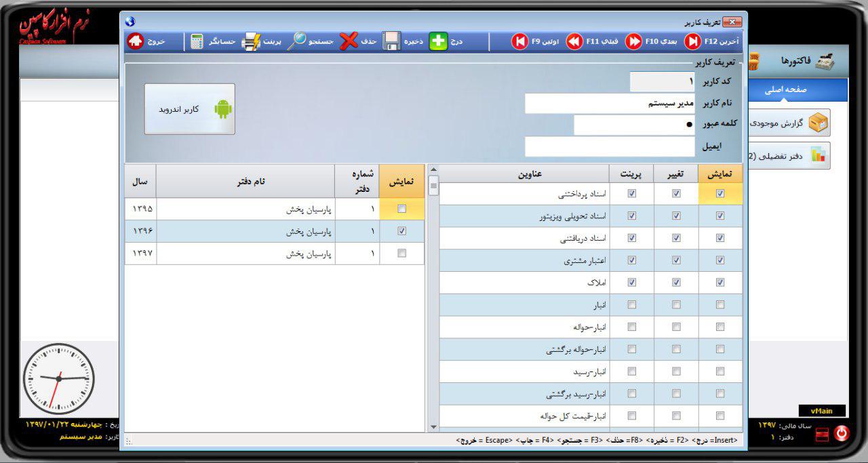Image resolution: width=868 pixels, height=463 pixels.
Task: Save using the ذخيره floppy disk icon
Action: pos(392,41)
